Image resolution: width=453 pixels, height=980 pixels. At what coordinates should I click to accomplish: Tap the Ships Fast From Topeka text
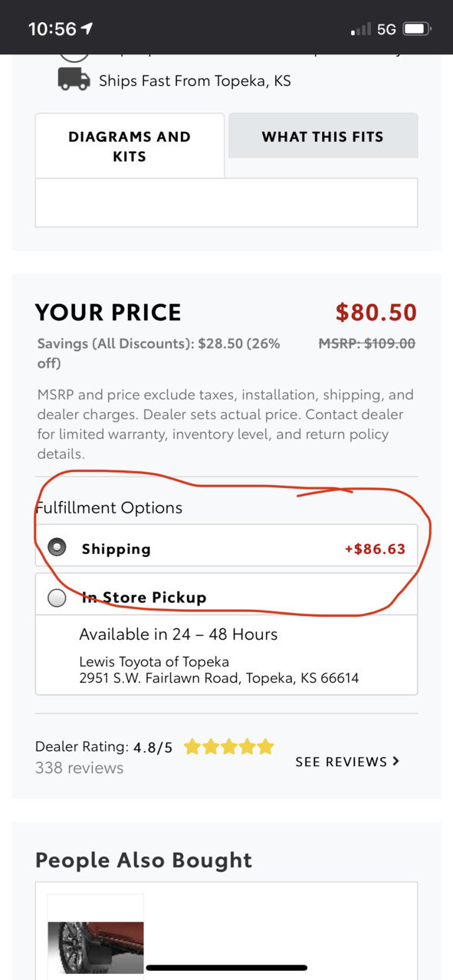(x=195, y=80)
